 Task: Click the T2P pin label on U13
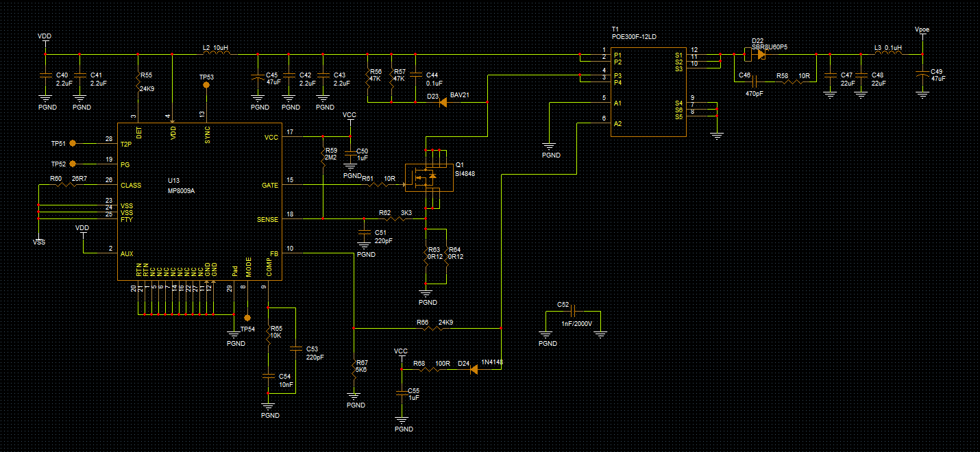126,145
